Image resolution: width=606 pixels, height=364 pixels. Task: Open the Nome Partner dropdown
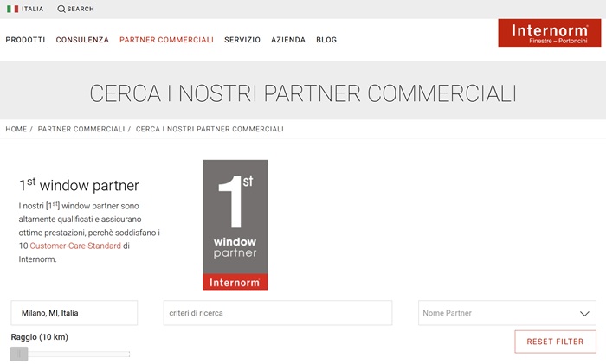coord(507,313)
